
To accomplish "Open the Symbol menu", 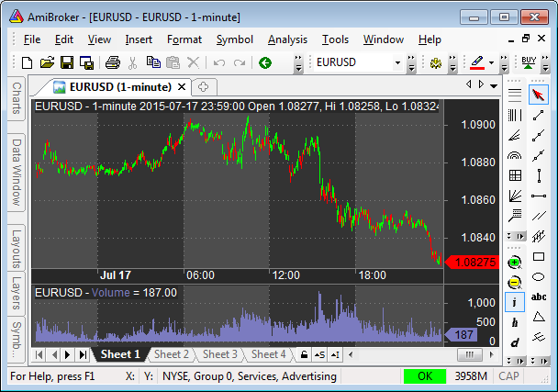I will tap(235, 39).
